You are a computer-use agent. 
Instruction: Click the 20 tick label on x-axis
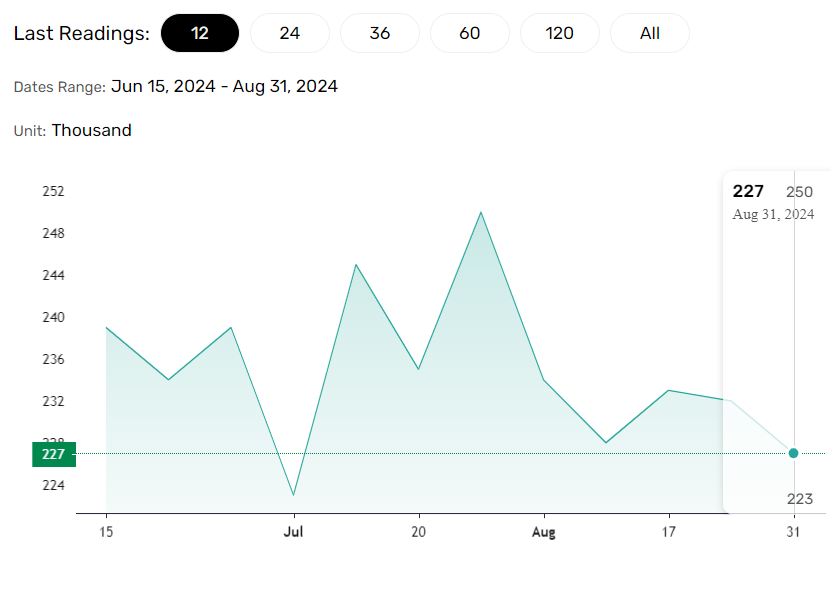[419, 532]
